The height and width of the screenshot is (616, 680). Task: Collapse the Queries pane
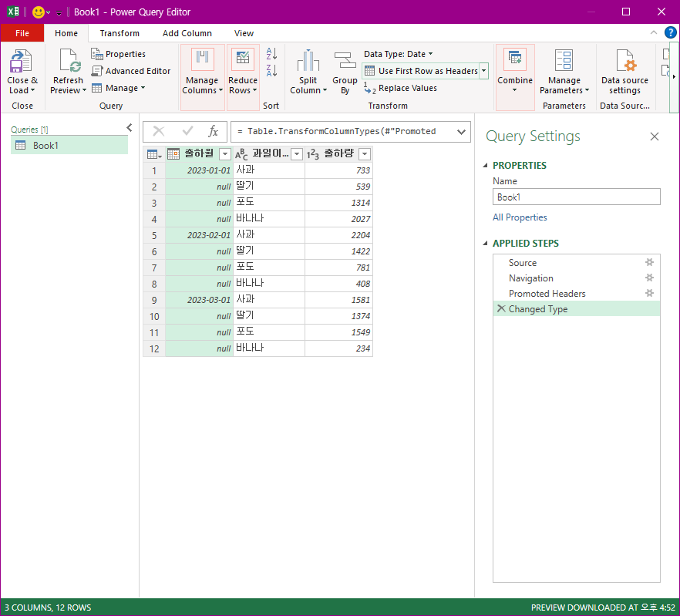(130, 127)
